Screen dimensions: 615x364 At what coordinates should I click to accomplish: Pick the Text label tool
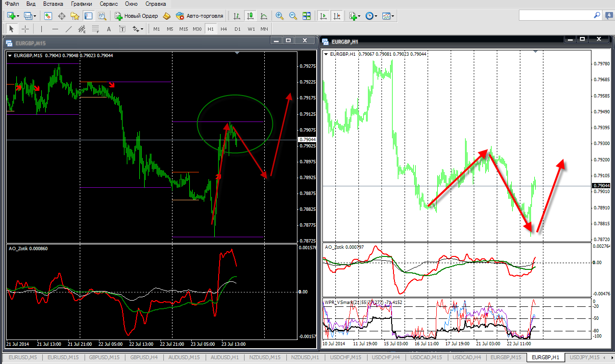[x=109, y=29]
